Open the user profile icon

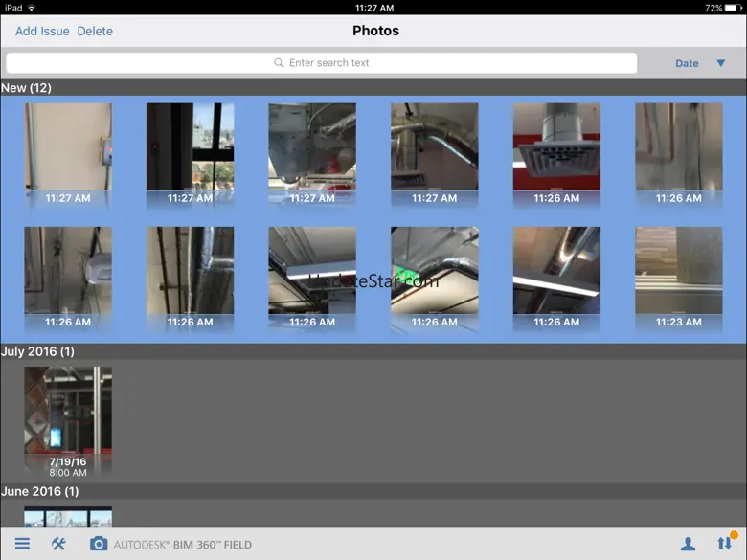point(688,544)
